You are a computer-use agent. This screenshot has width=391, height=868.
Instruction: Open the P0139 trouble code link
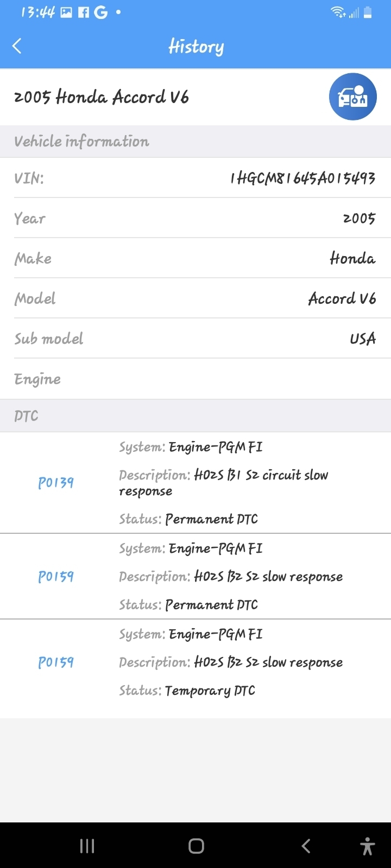click(56, 483)
